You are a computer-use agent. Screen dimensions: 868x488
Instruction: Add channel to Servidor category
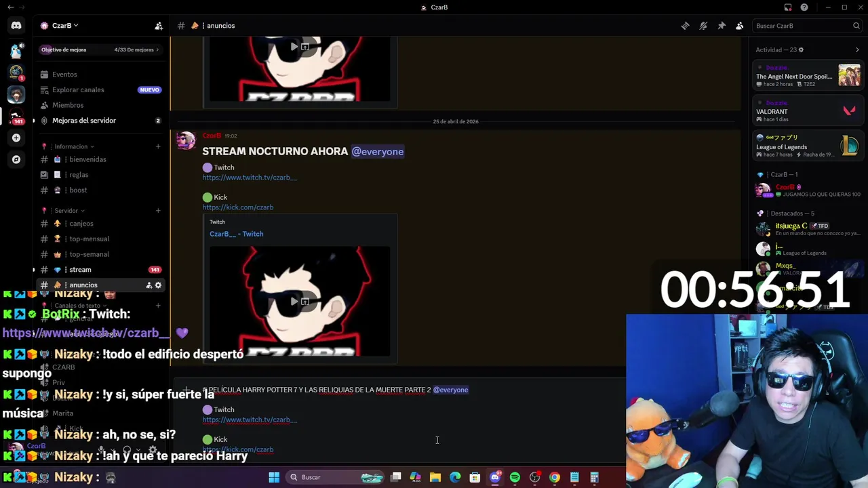pos(158,211)
